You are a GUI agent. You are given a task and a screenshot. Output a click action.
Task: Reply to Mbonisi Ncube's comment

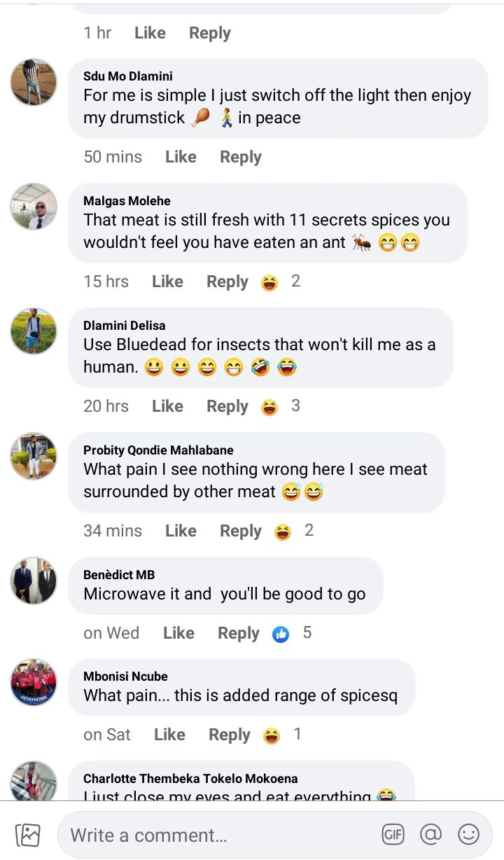point(229,735)
